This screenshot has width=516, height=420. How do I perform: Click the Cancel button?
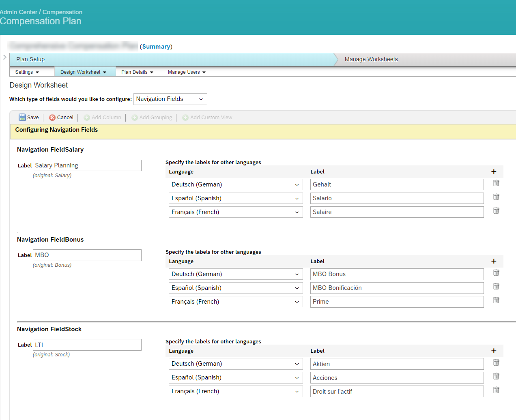pos(61,118)
